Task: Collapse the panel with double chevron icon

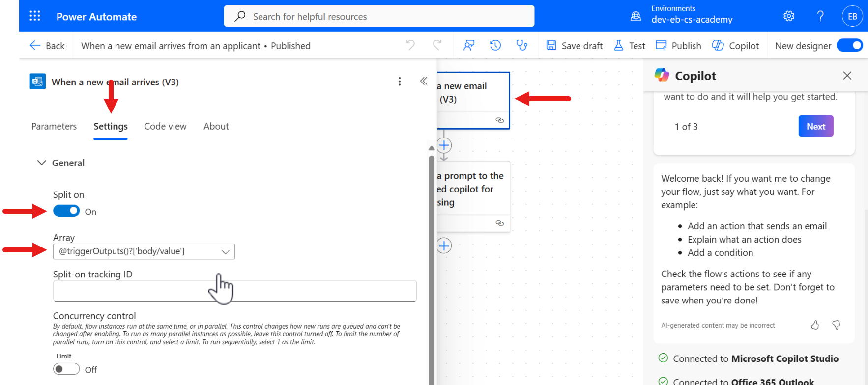Action: [424, 81]
